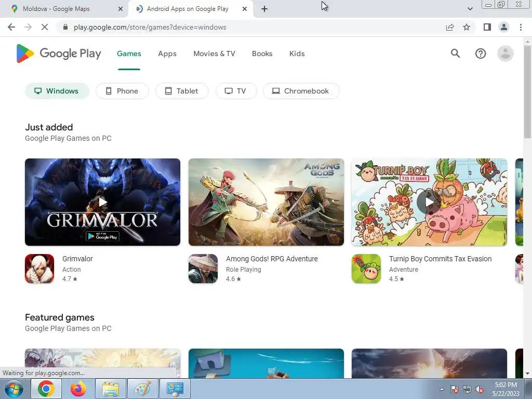The height and width of the screenshot is (399, 532).
Task: Open the Apps section
Action: coord(167,54)
